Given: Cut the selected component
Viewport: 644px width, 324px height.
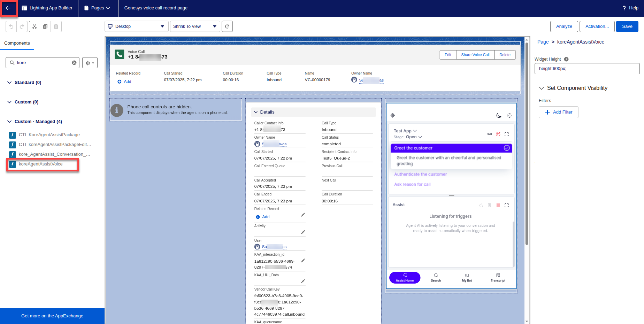Looking at the screenshot, I should [x=34, y=26].
